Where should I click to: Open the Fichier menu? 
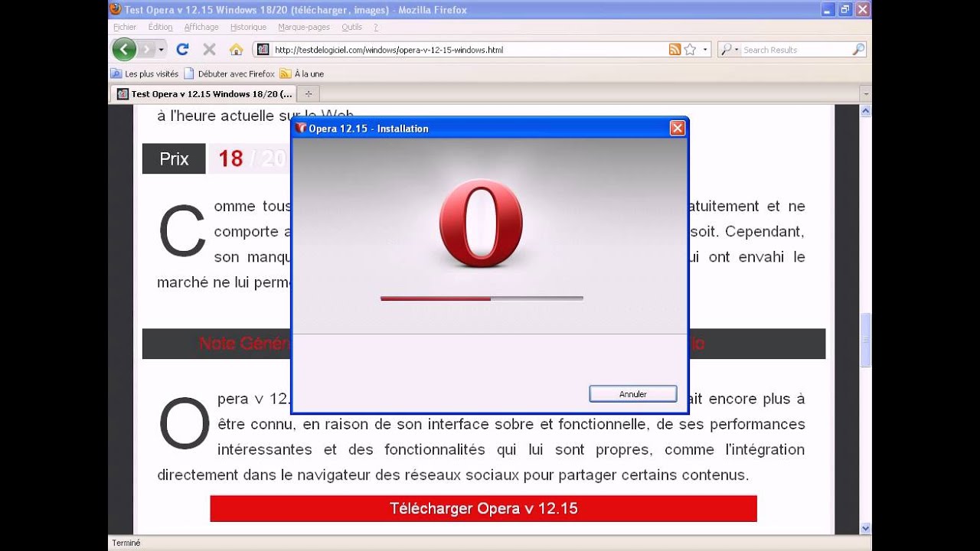click(125, 27)
